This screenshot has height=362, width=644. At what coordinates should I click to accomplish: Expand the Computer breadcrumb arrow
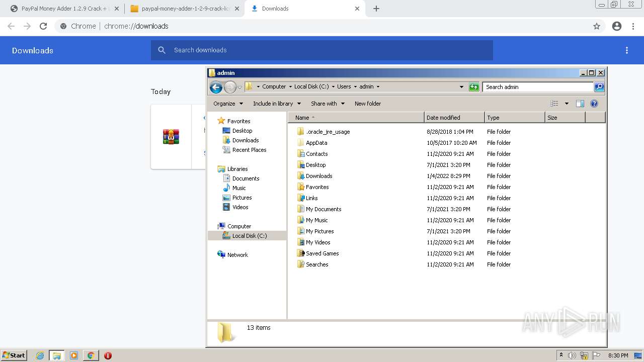(290, 86)
